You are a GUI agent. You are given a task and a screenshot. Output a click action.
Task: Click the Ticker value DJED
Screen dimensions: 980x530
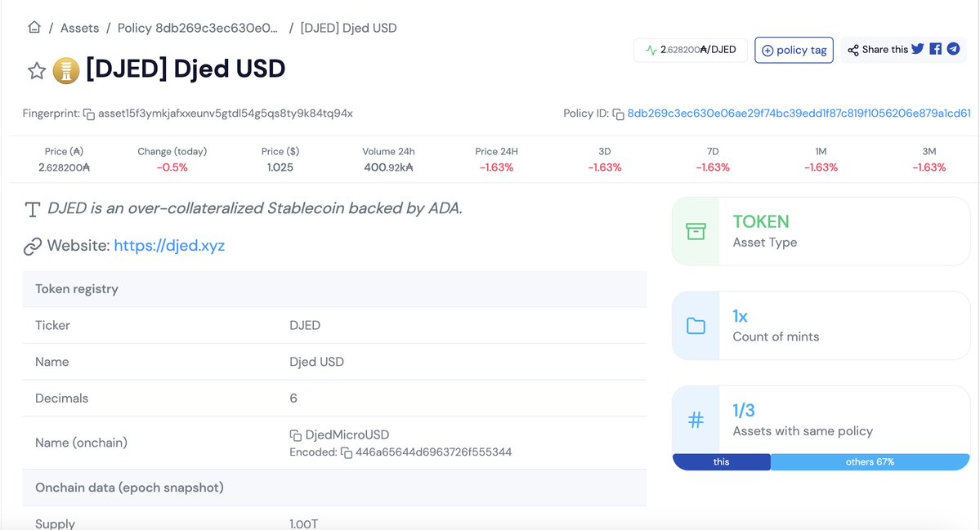(x=305, y=325)
